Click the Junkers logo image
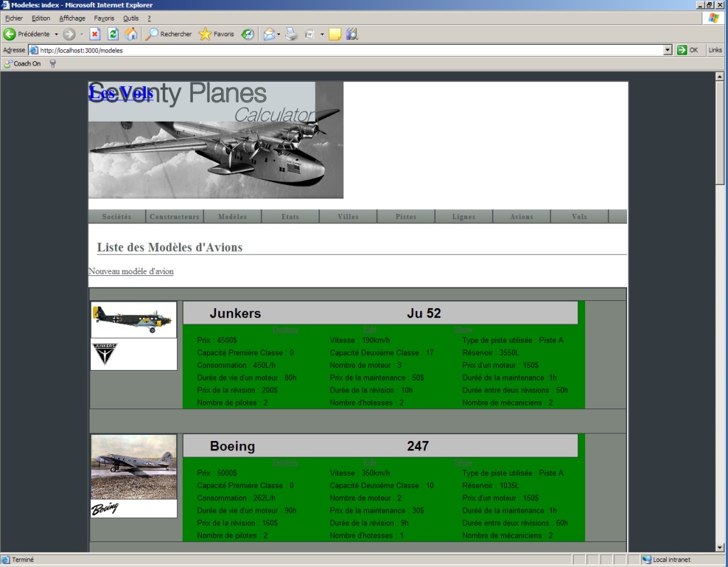This screenshot has width=728, height=567. 105,354
